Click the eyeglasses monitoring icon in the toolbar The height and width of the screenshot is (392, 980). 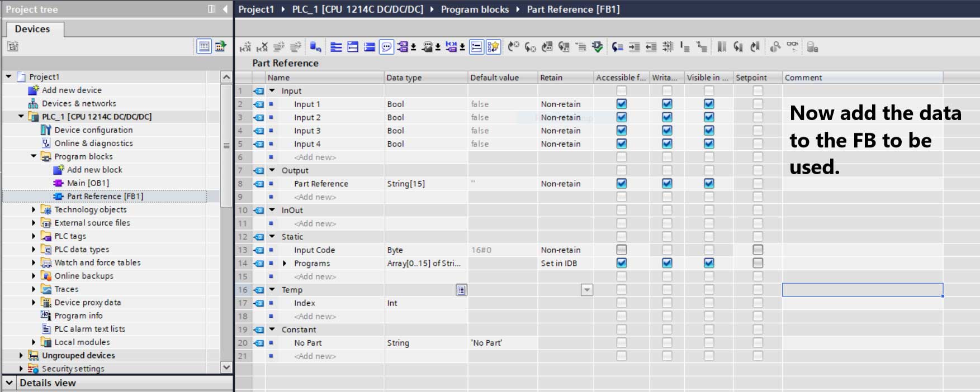(x=792, y=47)
